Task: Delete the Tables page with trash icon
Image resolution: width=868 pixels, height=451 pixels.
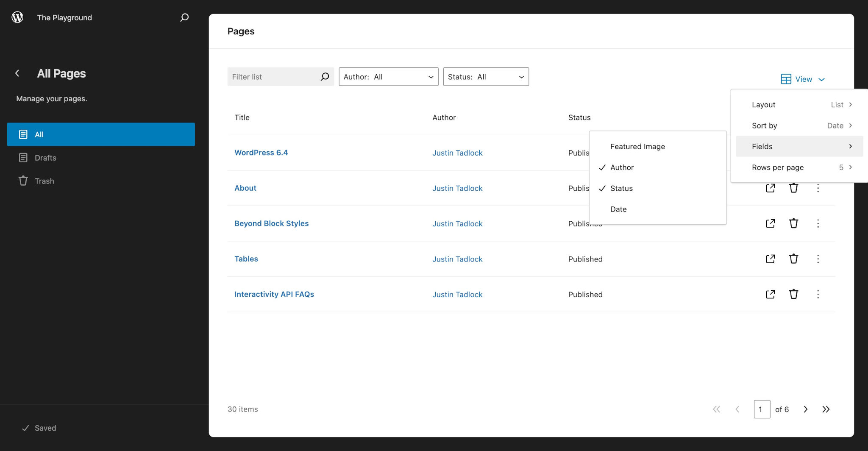Action: (793, 259)
